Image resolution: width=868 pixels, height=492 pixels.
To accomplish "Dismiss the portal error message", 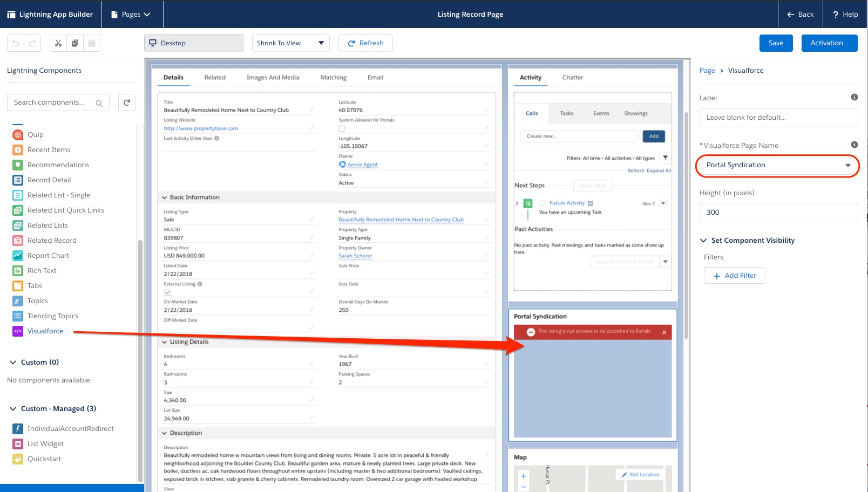I will tap(664, 332).
